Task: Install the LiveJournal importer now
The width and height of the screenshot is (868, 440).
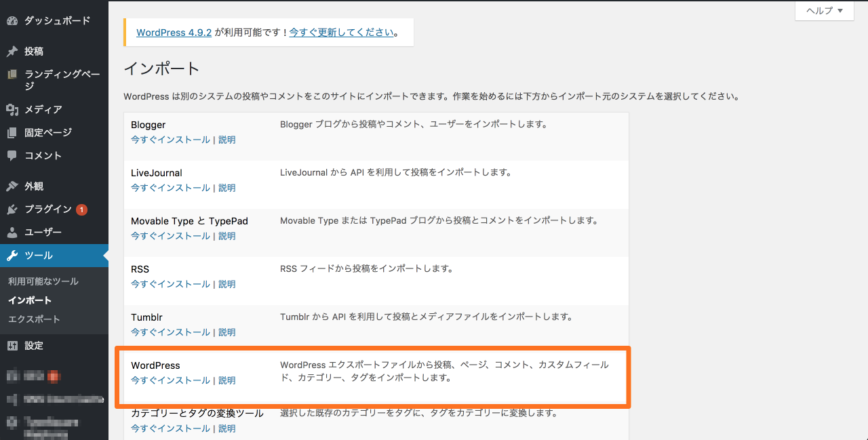Action: (x=170, y=188)
